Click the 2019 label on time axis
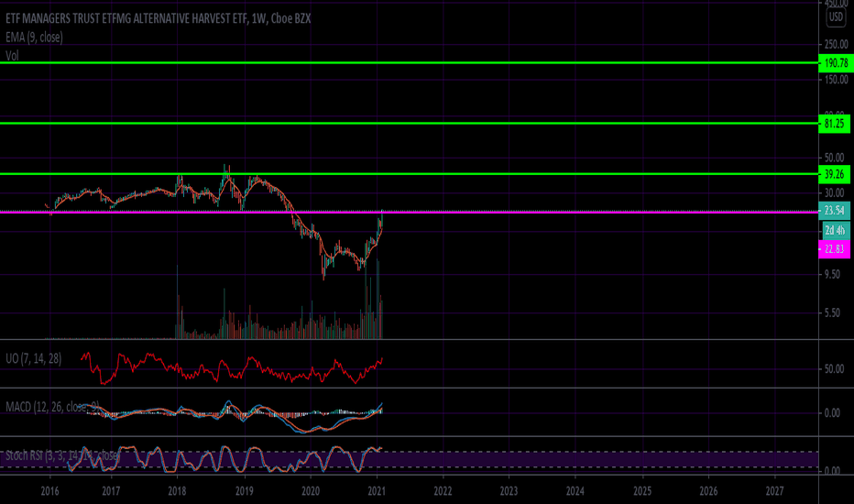The width and height of the screenshot is (854, 504). (x=244, y=491)
